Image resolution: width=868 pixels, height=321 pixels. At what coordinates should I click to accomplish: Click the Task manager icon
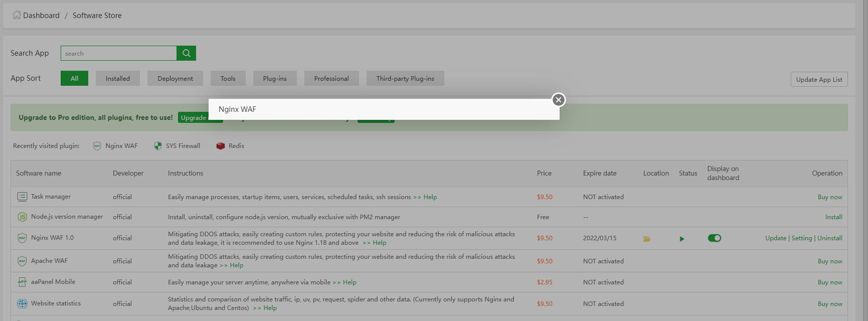click(x=22, y=197)
